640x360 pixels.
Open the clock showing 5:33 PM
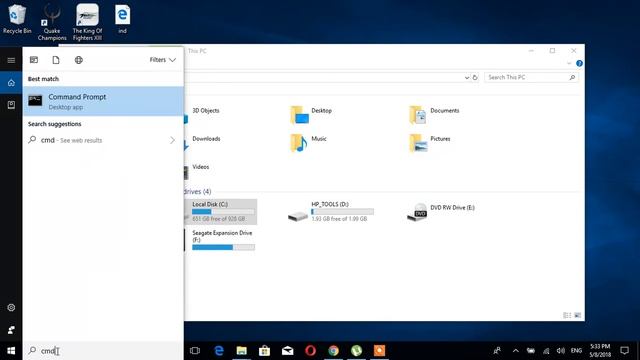pos(600,351)
